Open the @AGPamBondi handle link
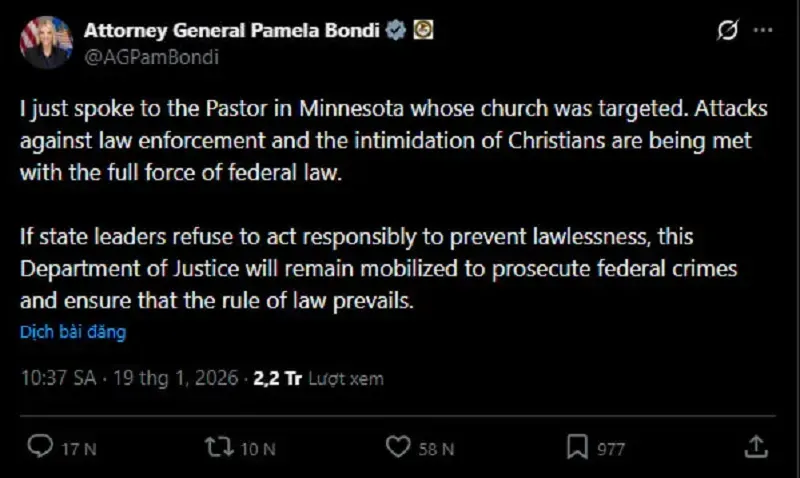The width and height of the screenshot is (800, 478). click(x=151, y=56)
